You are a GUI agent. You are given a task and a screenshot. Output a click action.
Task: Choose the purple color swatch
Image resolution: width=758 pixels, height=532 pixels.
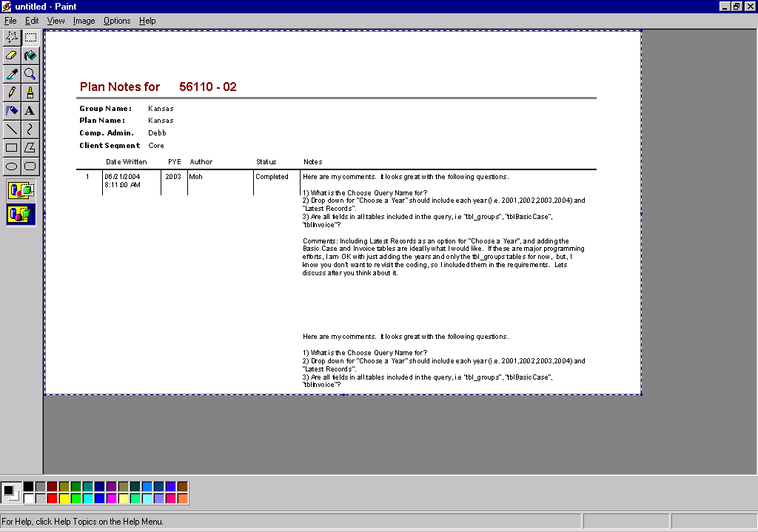(x=111, y=487)
